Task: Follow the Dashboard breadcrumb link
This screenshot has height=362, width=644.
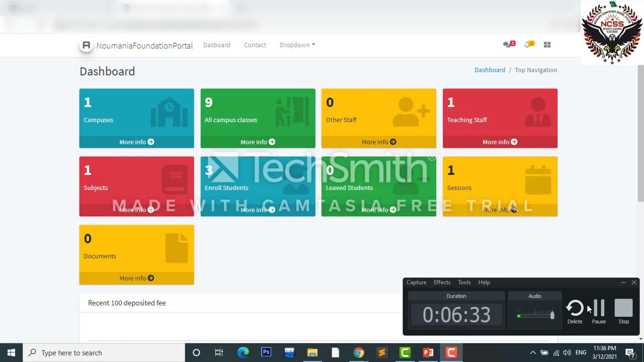Action: (x=490, y=70)
